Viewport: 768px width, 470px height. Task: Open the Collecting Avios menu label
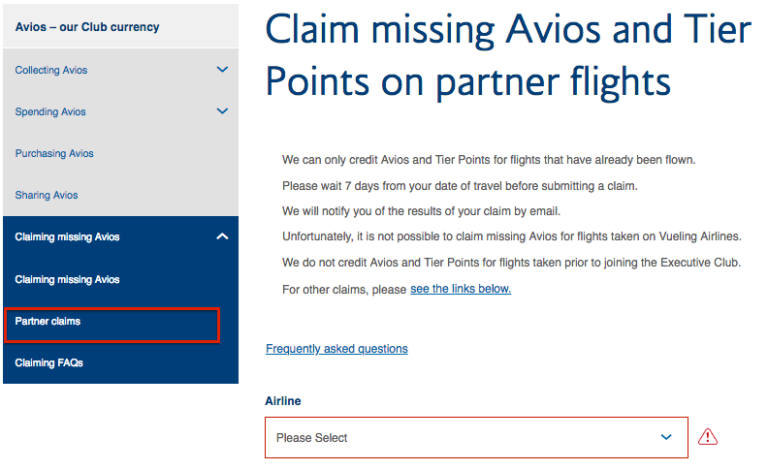51,70
